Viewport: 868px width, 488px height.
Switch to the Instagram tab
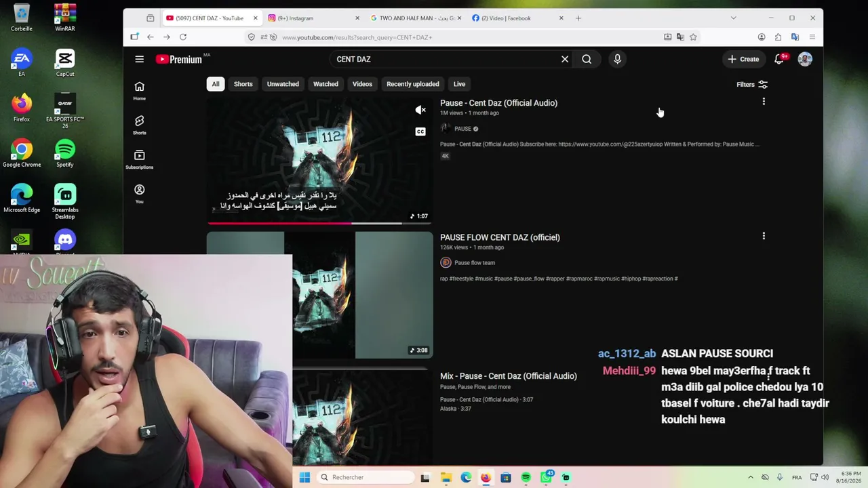(x=313, y=18)
